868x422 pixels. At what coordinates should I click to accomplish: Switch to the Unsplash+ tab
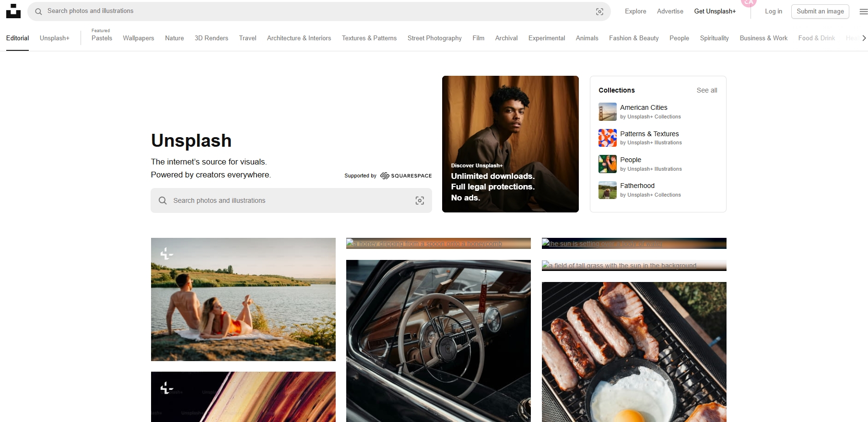coord(55,38)
